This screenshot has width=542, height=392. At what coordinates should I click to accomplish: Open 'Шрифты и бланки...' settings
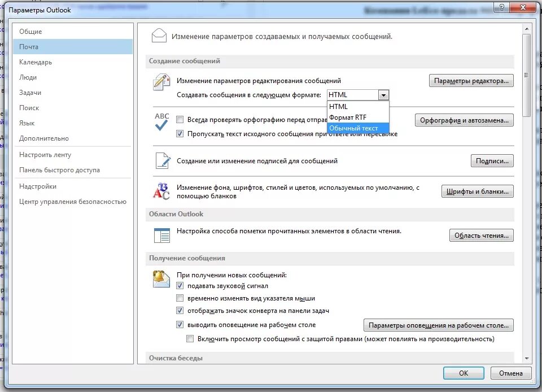coord(478,191)
